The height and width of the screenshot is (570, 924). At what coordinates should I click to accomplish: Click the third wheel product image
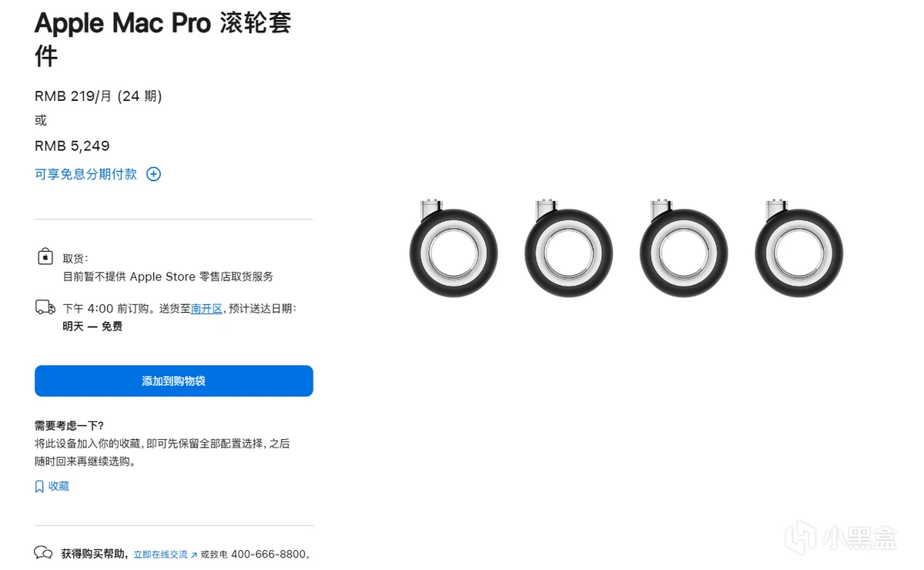683,248
